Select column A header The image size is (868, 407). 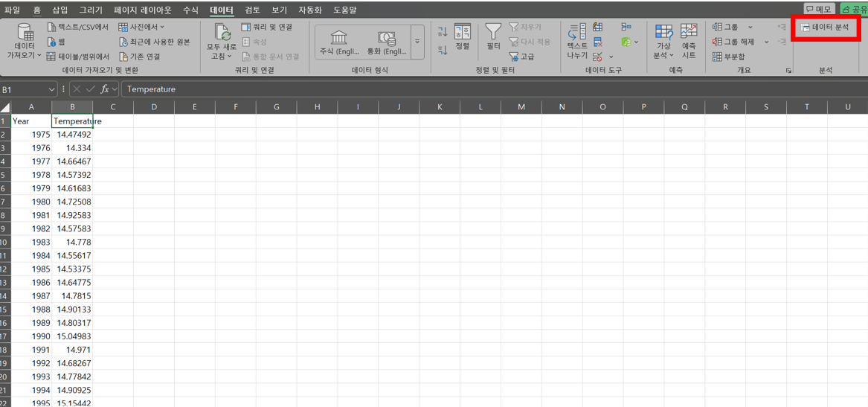point(31,107)
